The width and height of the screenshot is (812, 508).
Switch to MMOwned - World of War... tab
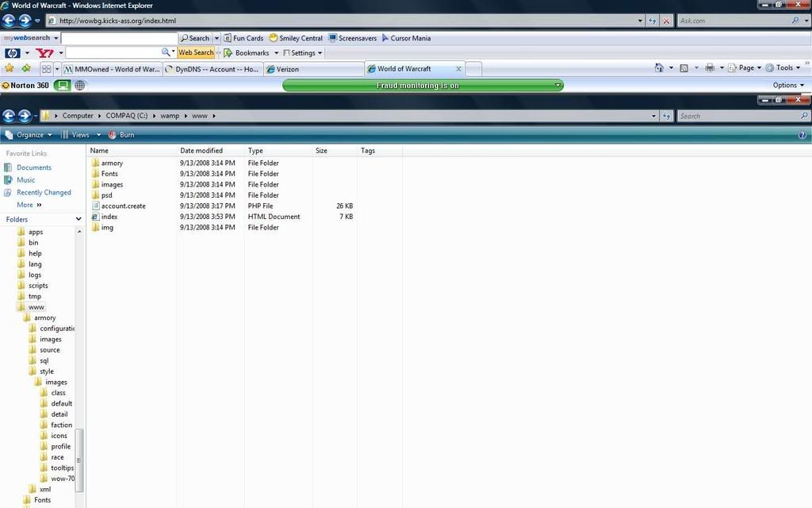coord(112,69)
